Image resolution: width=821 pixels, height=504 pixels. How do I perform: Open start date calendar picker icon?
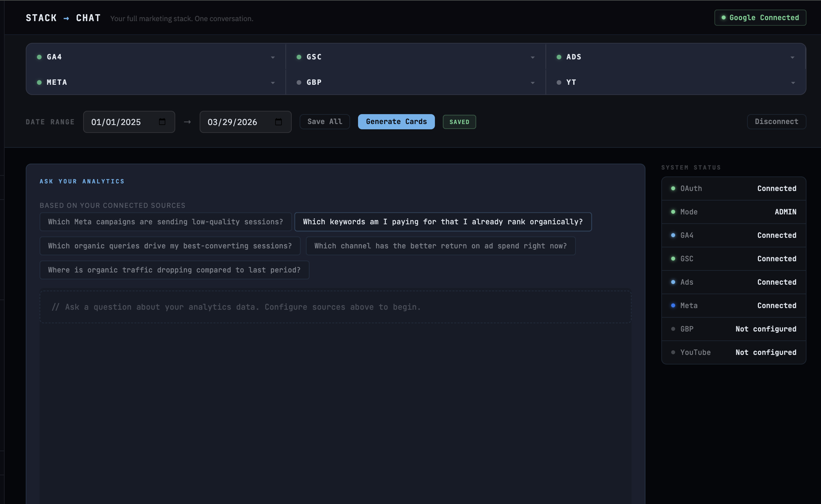[x=162, y=122]
